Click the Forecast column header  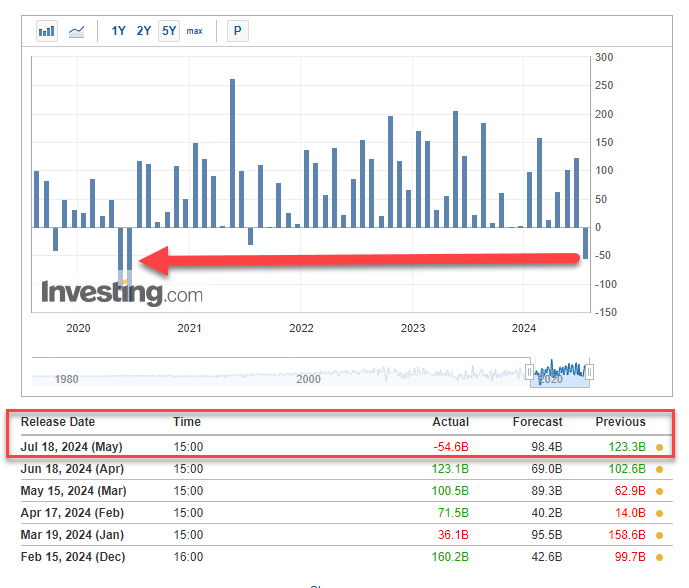(x=539, y=422)
